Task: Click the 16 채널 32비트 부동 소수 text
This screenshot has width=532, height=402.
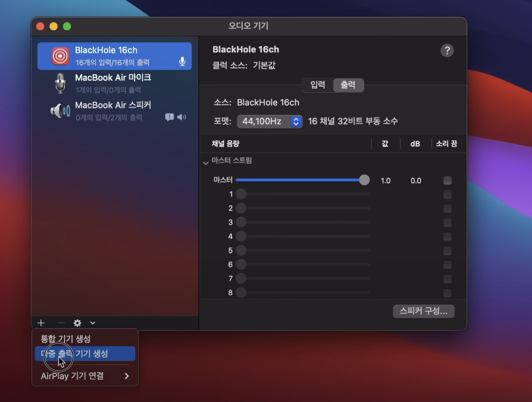Action: point(353,121)
